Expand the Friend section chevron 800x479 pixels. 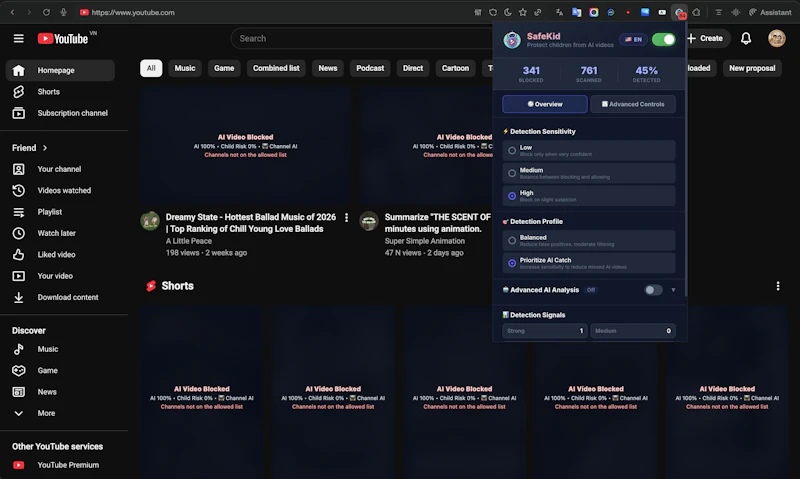tap(45, 148)
